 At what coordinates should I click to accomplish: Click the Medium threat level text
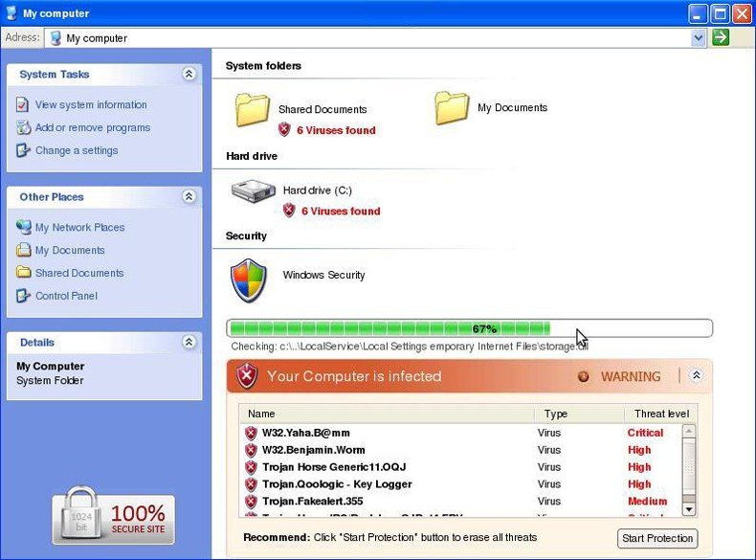pos(648,502)
